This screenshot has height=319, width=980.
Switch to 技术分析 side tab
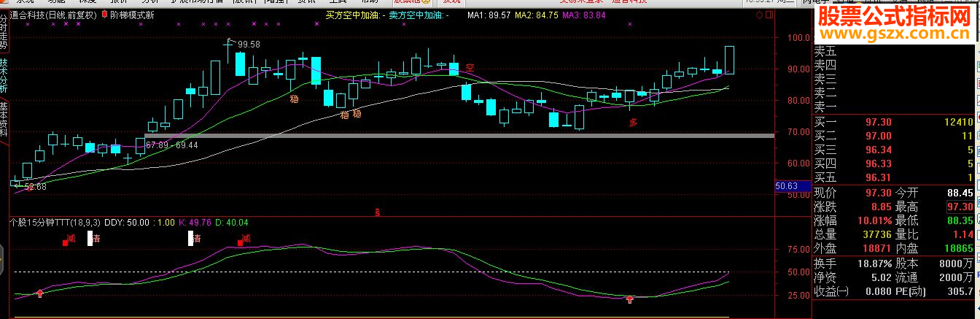[4, 76]
